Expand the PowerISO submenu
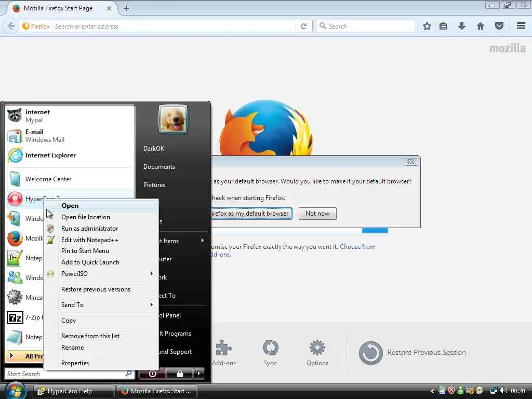532x399 pixels. [101, 274]
